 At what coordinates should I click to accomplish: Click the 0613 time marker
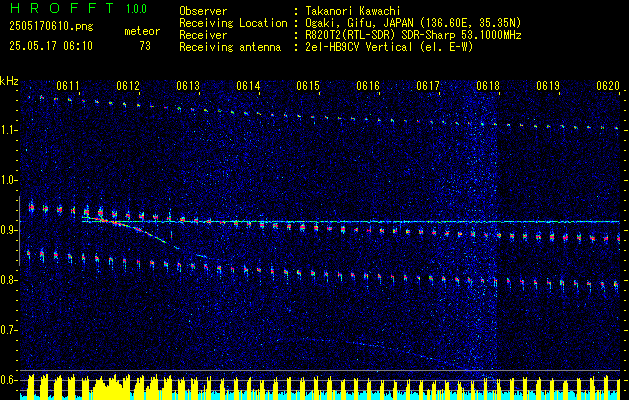pyautogui.click(x=188, y=86)
